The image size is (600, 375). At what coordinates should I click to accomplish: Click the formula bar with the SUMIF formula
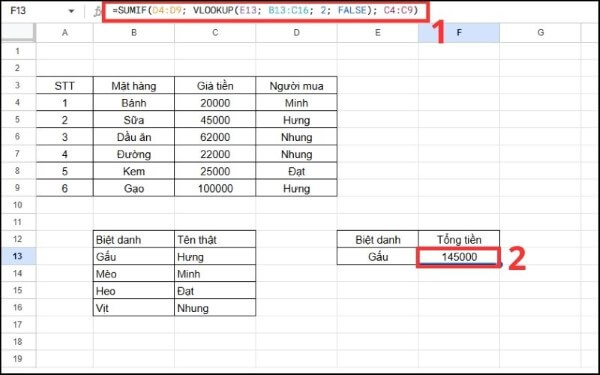(266, 11)
